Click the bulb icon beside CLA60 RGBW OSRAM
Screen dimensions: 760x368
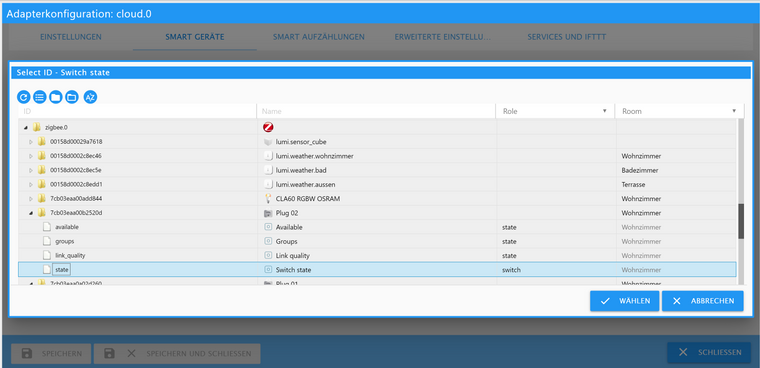[x=268, y=198]
